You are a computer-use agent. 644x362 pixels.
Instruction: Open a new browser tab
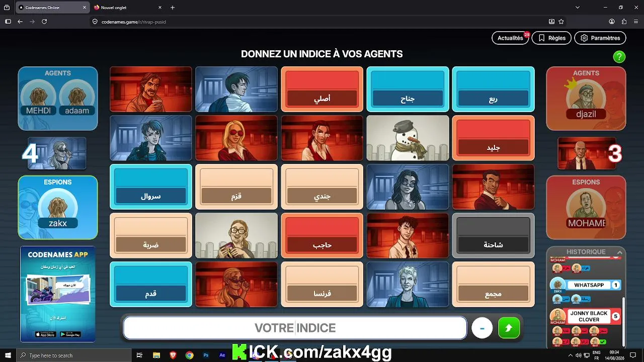click(x=173, y=8)
